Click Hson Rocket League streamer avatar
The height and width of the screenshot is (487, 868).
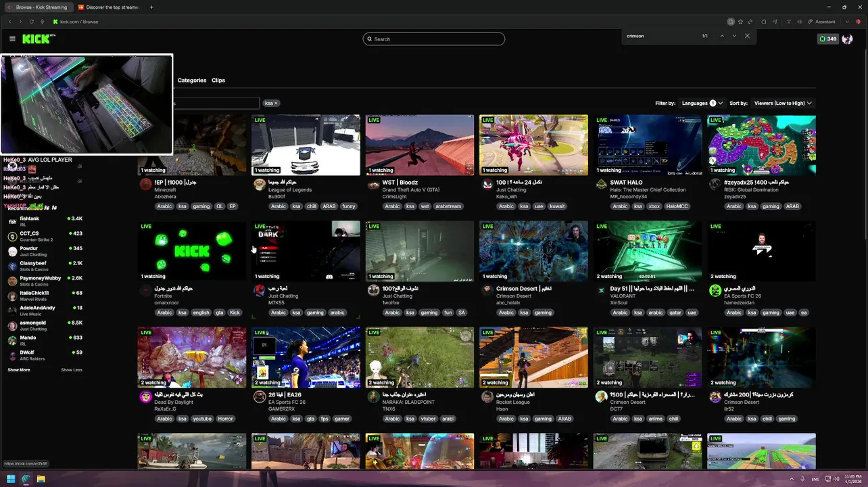(x=487, y=397)
